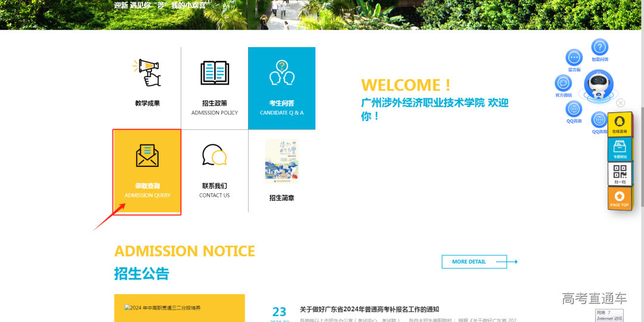The image size is (644, 322).
Task: Open 在线咨询 QQ penguin side button
Action: click(620, 124)
